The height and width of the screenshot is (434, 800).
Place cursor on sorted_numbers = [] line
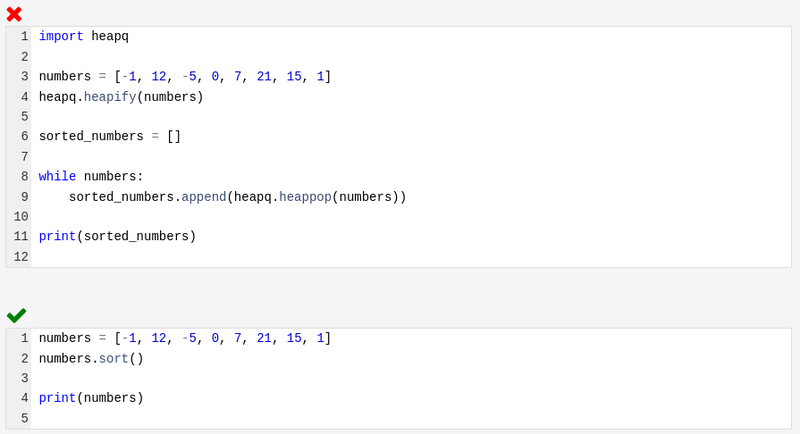[110, 136]
